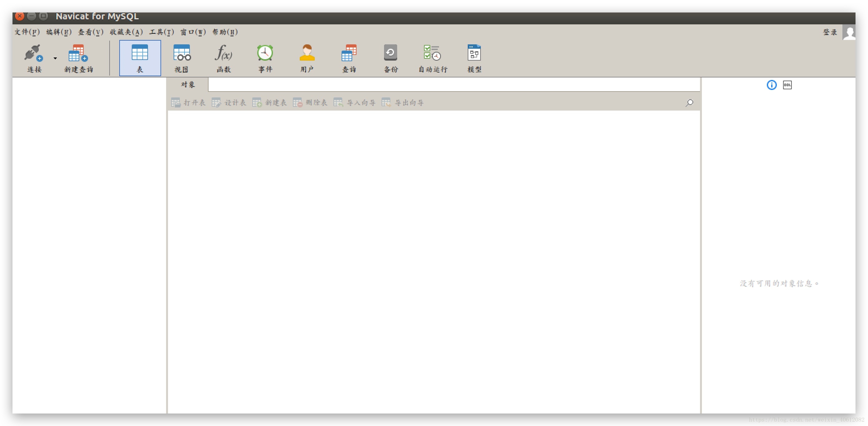Image resolution: width=868 pixels, height=426 pixels.
Task: Switch to the Objects (对象) tab
Action: pos(188,85)
